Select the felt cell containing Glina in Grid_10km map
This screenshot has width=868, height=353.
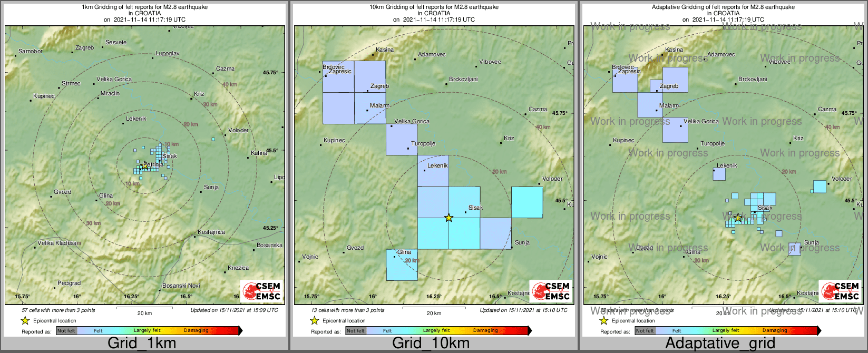(x=402, y=265)
